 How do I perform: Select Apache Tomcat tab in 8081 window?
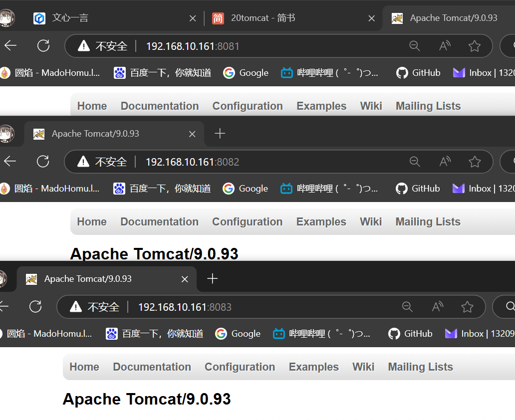click(449, 18)
